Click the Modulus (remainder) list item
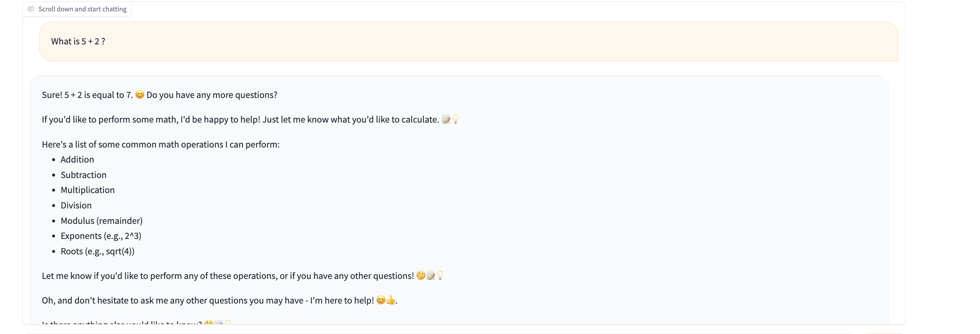The height and width of the screenshot is (334, 980). tap(101, 220)
